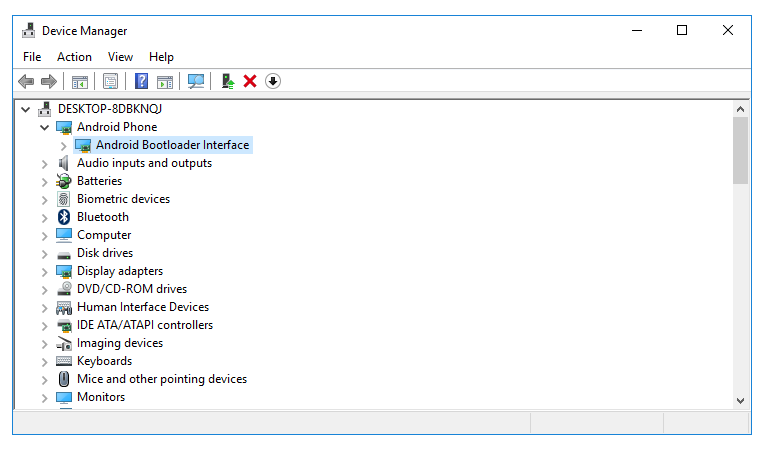Click the Update driver toolbar icon

pyautogui.click(x=227, y=82)
